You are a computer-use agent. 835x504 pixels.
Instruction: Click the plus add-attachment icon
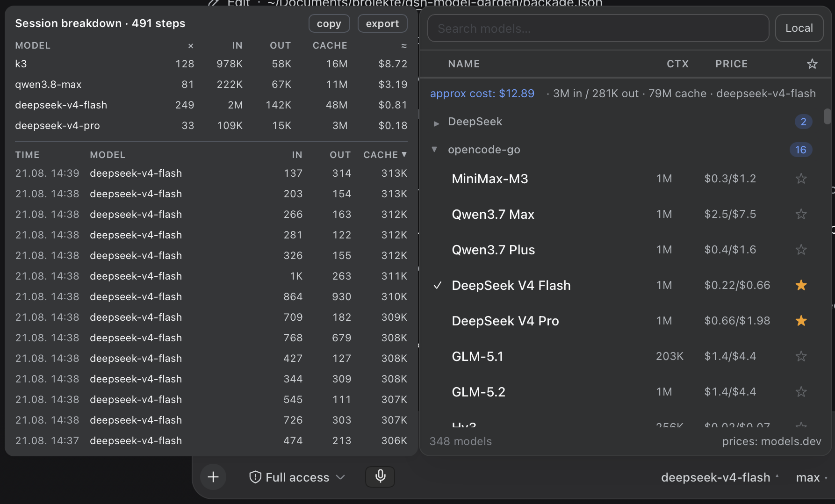213,477
